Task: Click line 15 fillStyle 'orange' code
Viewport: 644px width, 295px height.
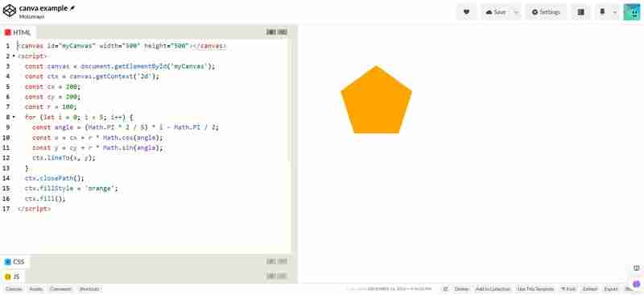Action: [x=72, y=189]
